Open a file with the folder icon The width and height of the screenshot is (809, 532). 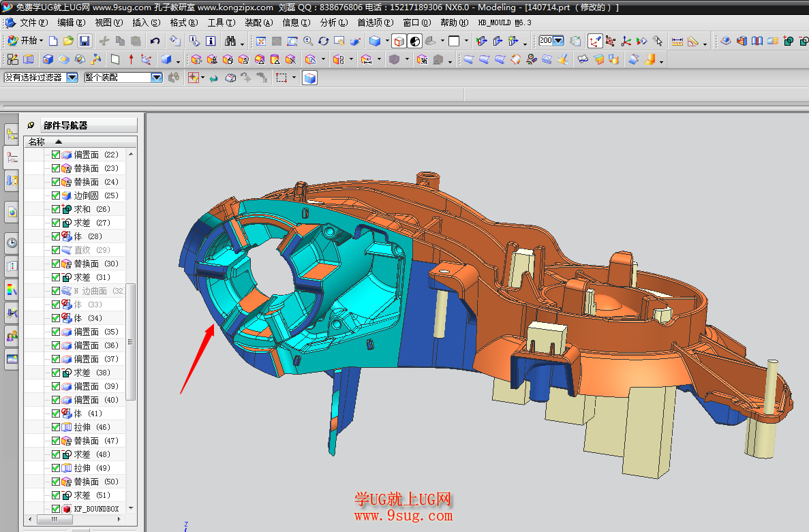pos(68,41)
